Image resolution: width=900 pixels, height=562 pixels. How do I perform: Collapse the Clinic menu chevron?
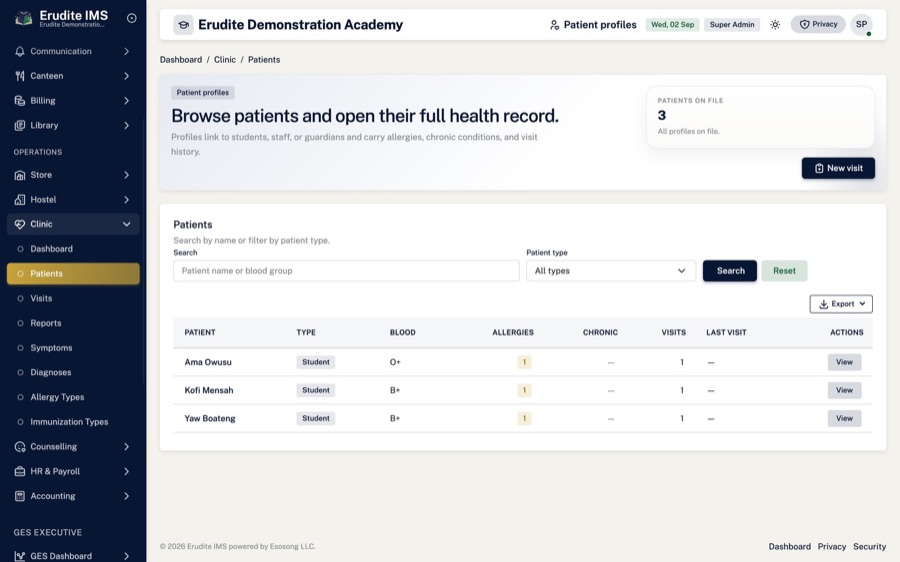pyautogui.click(x=126, y=224)
